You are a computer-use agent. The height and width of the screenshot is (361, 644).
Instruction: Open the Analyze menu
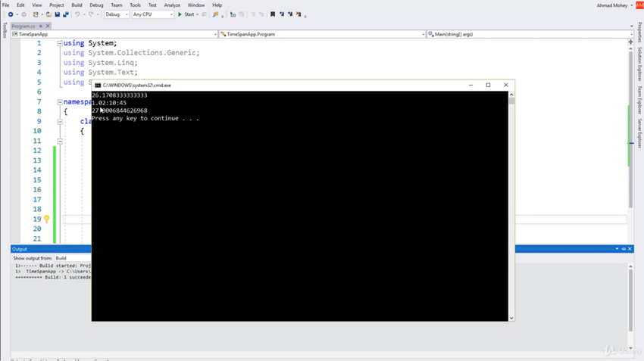172,5
